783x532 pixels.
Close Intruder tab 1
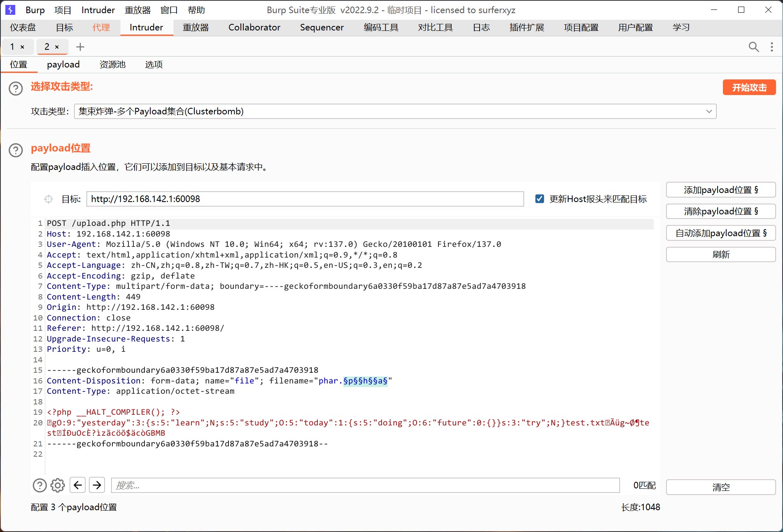click(x=22, y=47)
